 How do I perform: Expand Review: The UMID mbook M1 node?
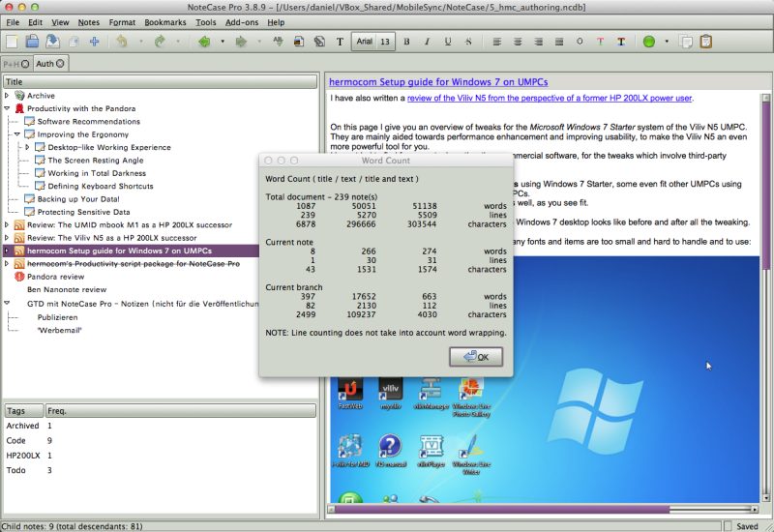pos(7,224)
